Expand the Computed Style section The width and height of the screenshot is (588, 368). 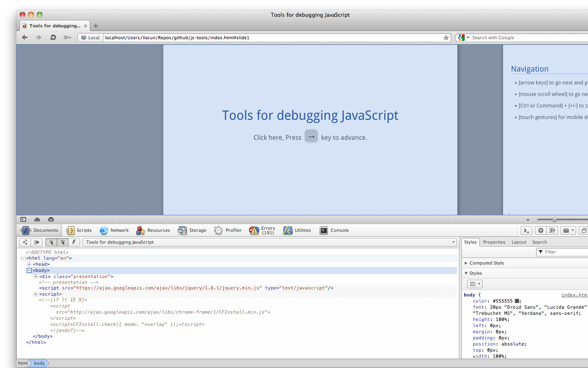click(486, 263)
